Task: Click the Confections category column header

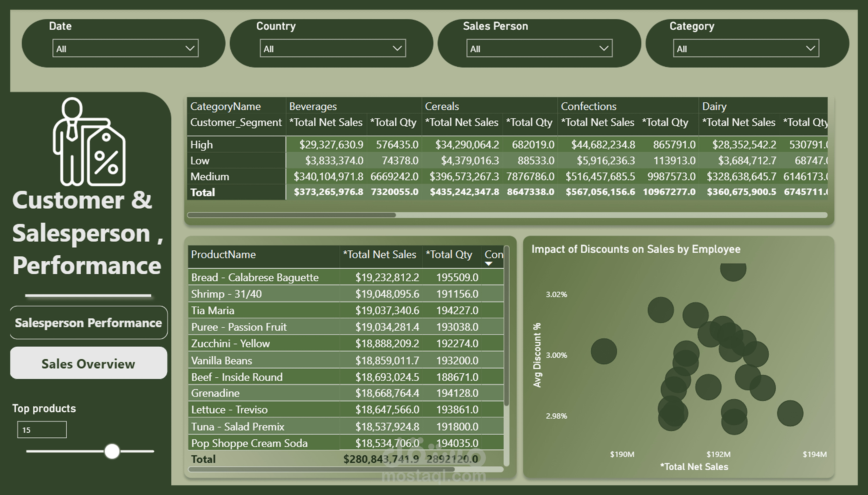Action: click(588, 106)
